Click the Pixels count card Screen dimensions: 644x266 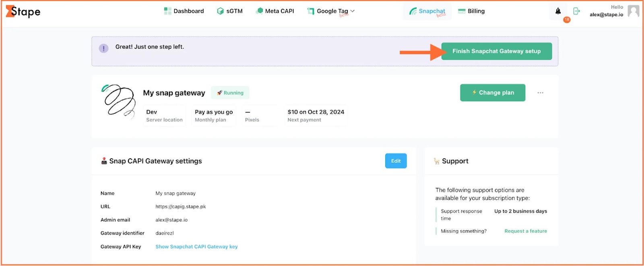pos(260,116)
